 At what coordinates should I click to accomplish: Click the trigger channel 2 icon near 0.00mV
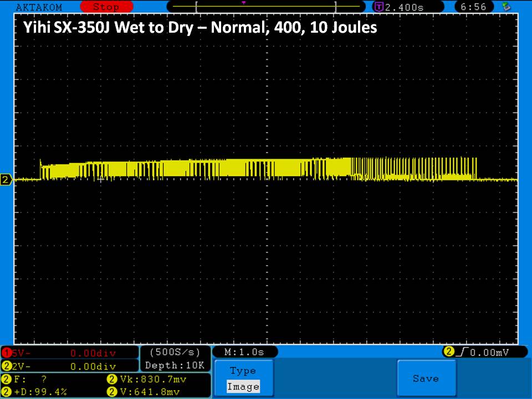(x=448, y=352)
